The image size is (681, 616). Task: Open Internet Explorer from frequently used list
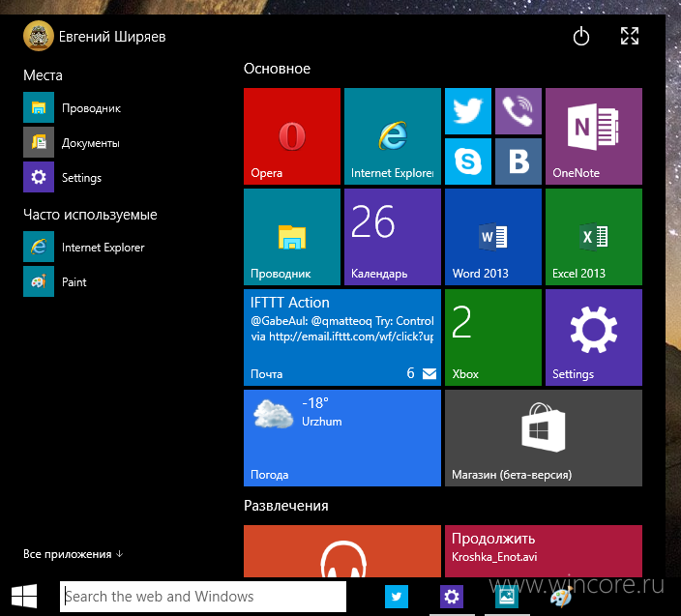click(x=84, y=247)
